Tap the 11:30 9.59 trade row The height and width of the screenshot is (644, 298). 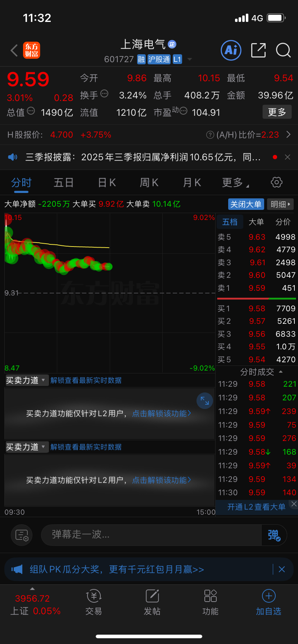(257, 493)
